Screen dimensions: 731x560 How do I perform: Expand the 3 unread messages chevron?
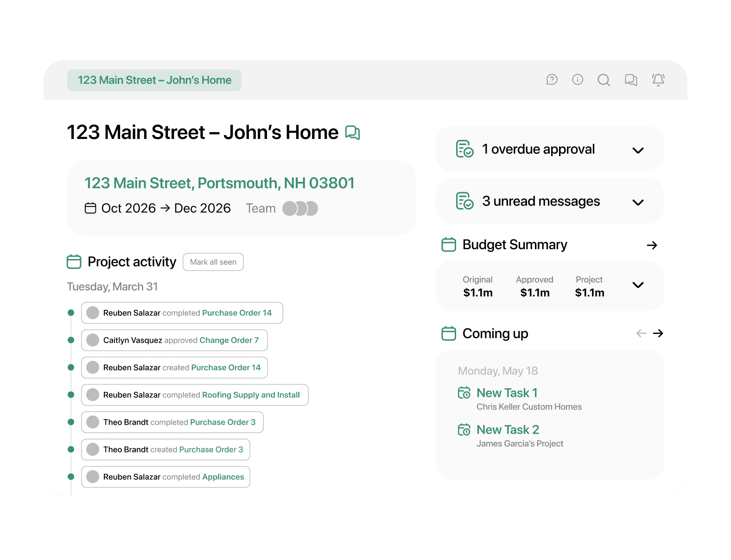pyautogui.click(x=638, y=202)
